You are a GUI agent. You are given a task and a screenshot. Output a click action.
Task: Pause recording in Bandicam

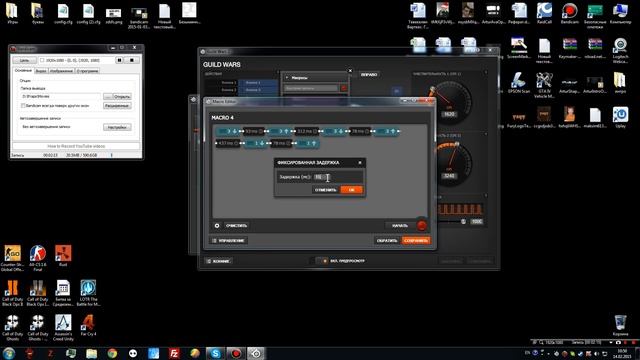click(120, 60)
